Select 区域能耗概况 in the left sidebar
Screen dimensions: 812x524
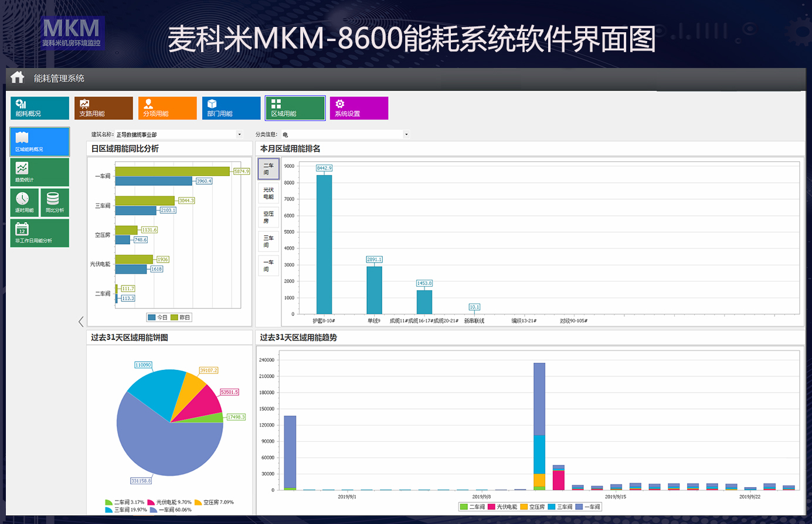click(40, 142)
